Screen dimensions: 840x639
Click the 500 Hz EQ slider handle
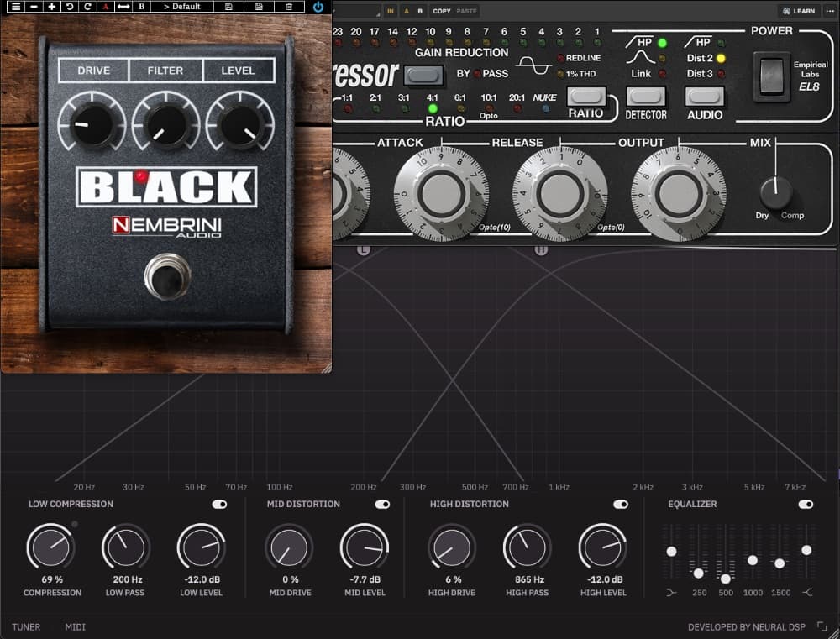(x=726, y=579)
